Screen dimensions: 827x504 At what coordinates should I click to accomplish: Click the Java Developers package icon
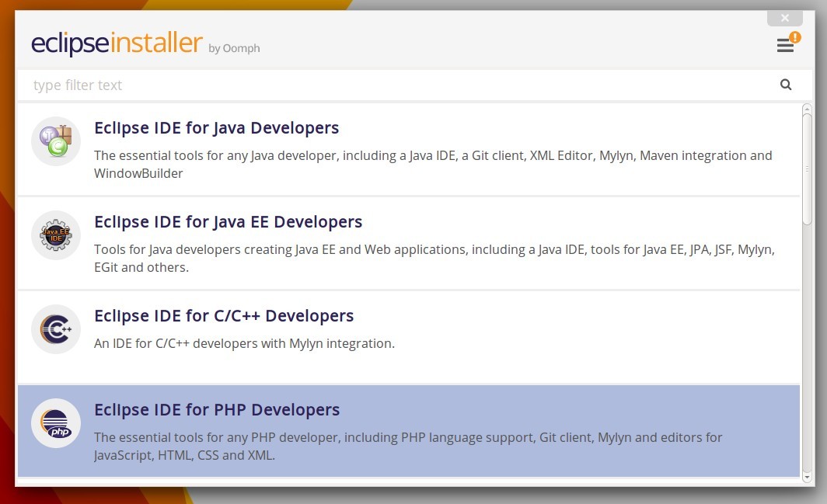[x=56, y=141]
